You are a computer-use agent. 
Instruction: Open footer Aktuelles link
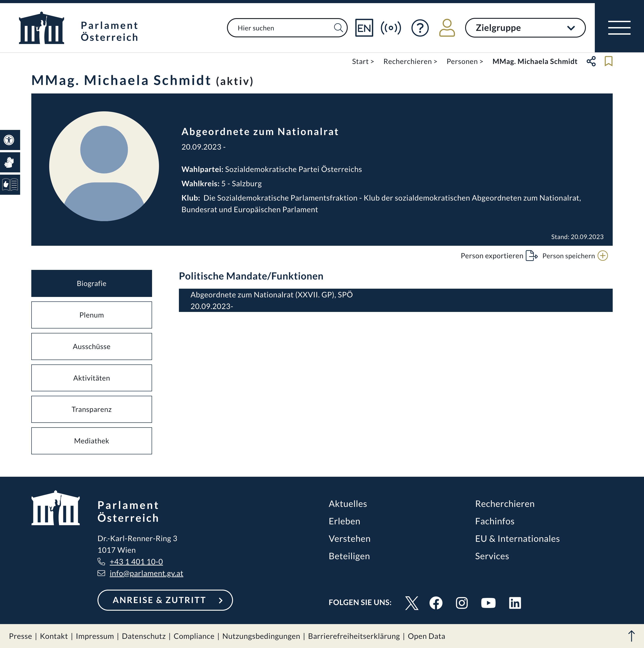(x=348, y=504)
